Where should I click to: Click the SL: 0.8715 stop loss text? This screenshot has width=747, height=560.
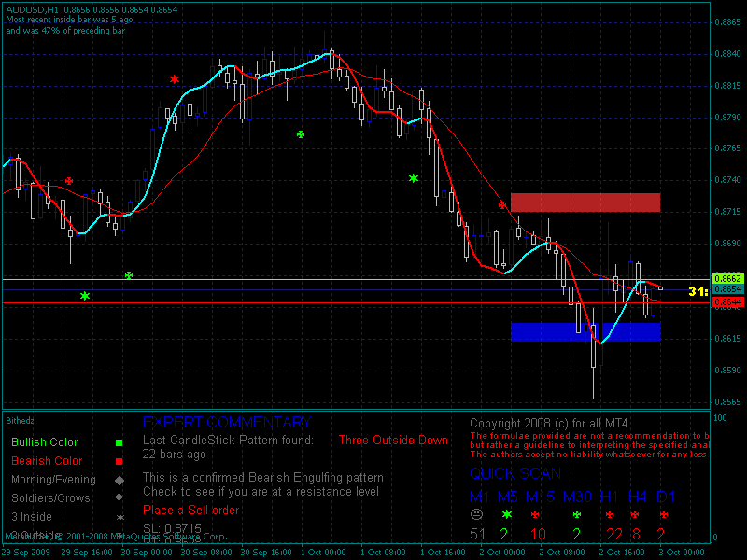click(x=172, y=528)
